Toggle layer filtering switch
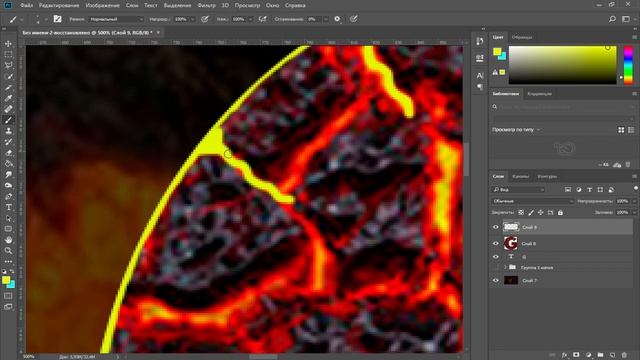The width and height of the screenshot is (640, 360). [x=636, y=189]
